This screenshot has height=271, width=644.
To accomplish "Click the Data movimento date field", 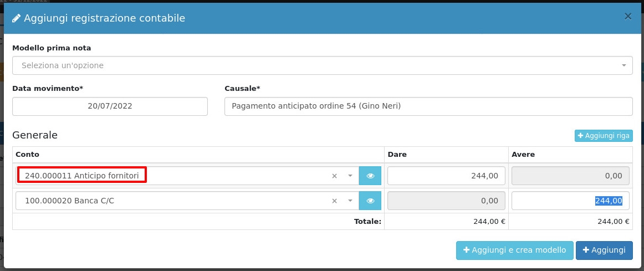I will (x=110, y=106).
